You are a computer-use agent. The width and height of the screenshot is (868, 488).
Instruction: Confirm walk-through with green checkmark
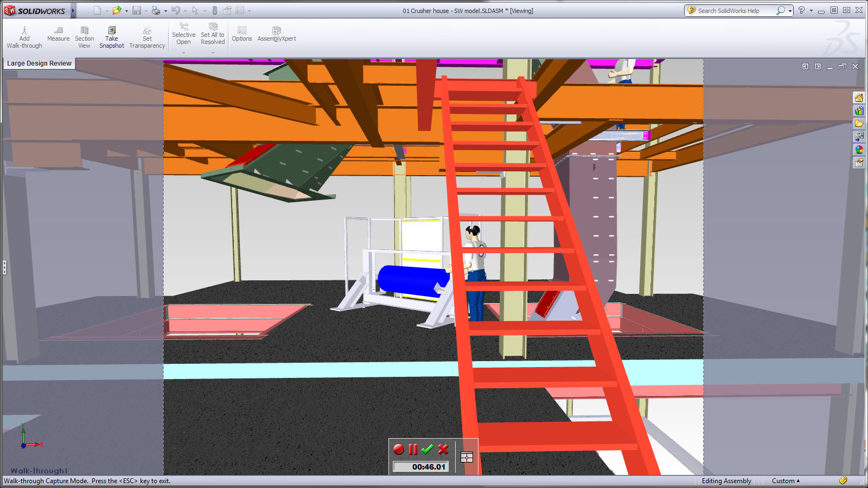pos(427,449)
